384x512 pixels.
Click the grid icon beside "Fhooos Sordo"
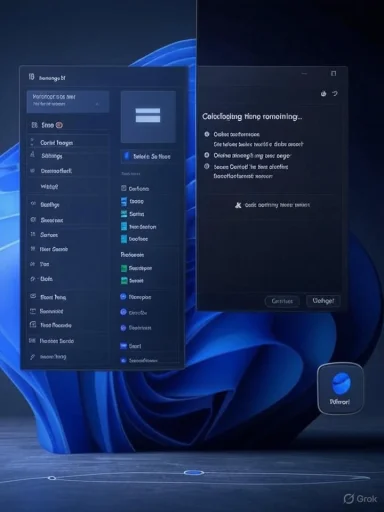tap(32, 340)
